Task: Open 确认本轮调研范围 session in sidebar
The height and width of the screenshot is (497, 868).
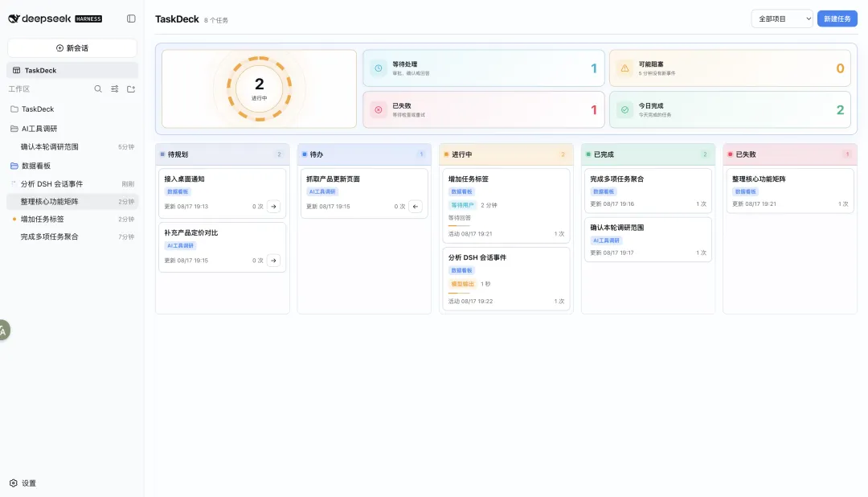Action: point(72,147)
